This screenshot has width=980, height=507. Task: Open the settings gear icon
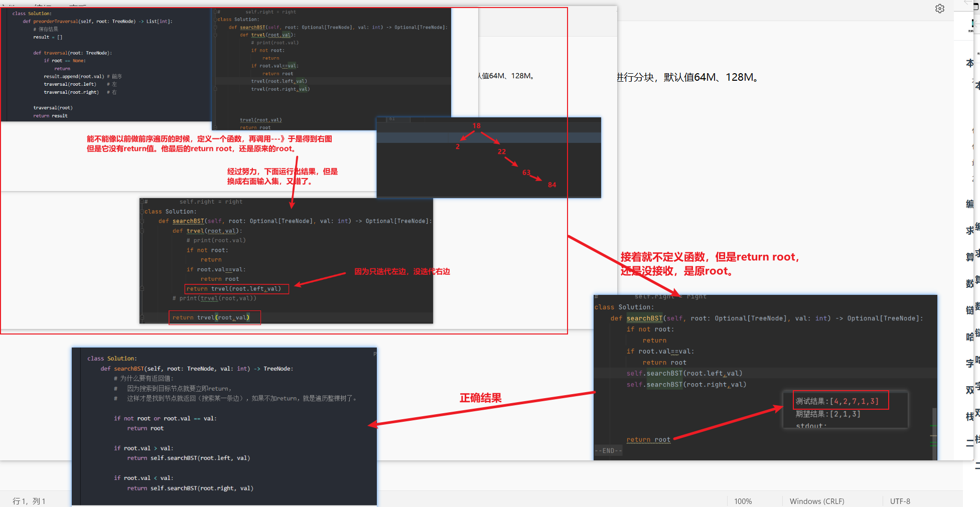click(940, 9)
